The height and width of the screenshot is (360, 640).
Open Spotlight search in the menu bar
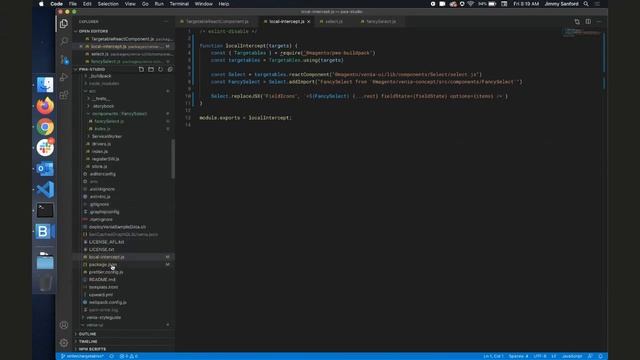[x=586, y=4]
